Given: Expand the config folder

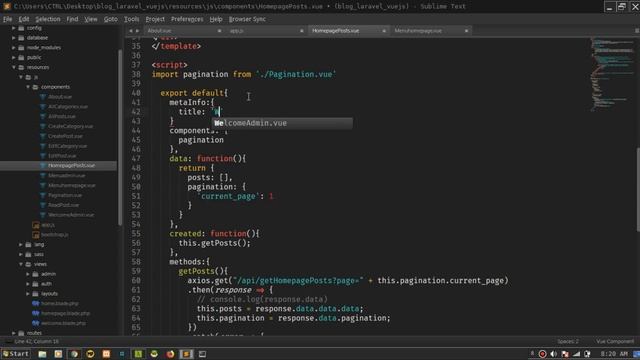Looking at the screenshot, I should 14,28.
